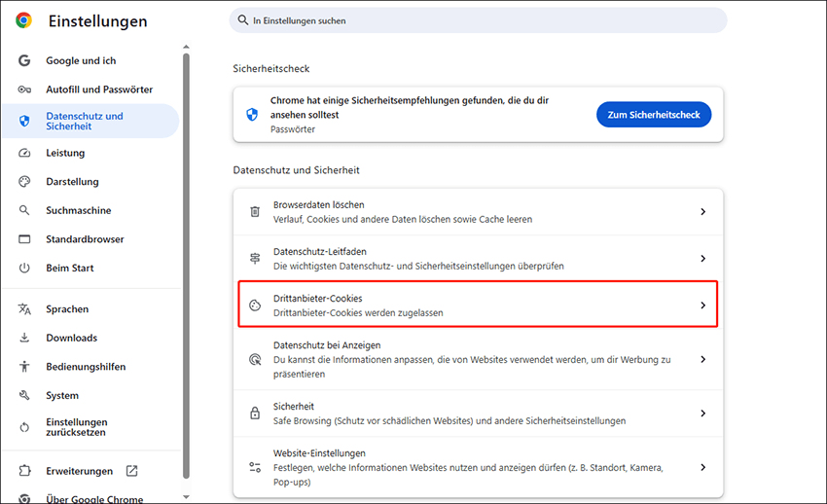Expand the Datenschutz-Leitfaden row arrow
Viewport: 827px width, 504px height.
[x=702, y=259]
